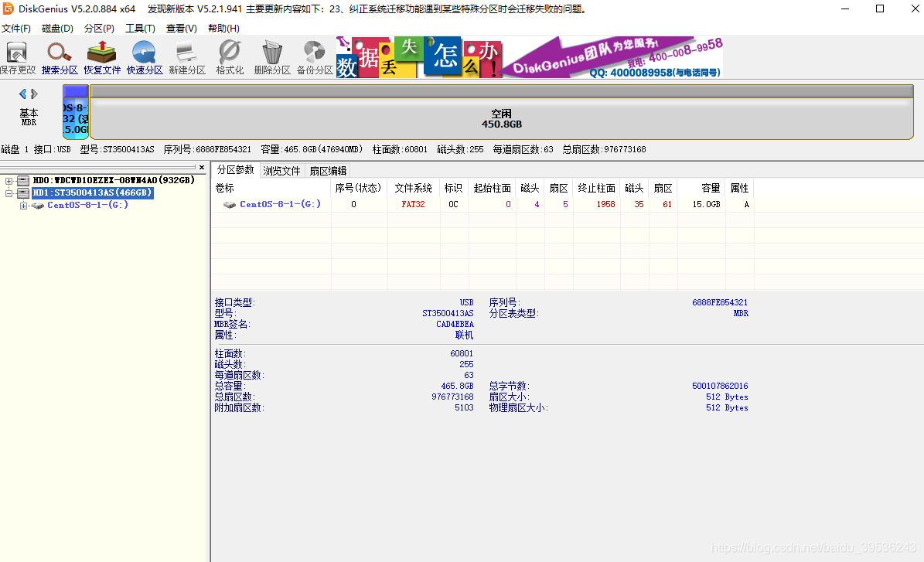Click the FAT32 file system cell
This screenshot has width=924, height=562.
coord(413,204)
